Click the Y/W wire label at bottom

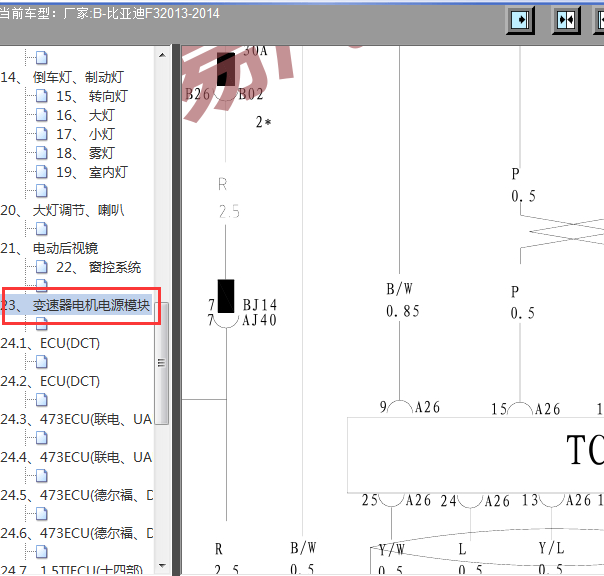click(x=391, y=549)
